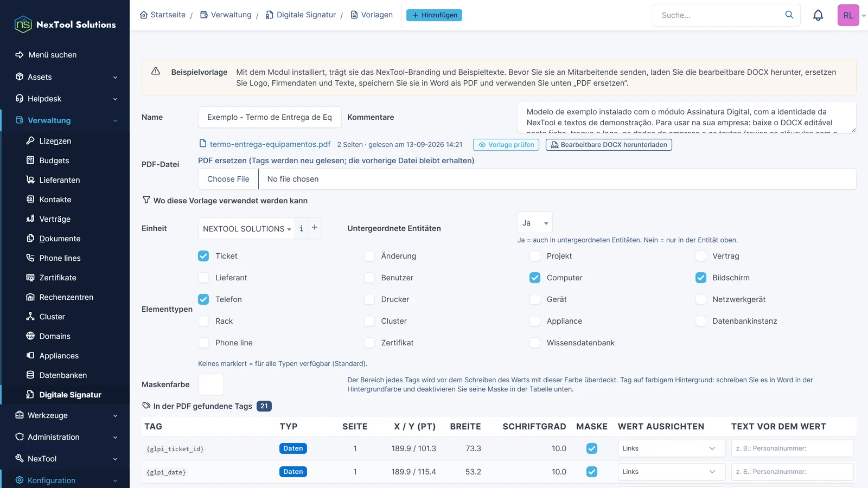Image resolution: width=868 pixels, height=488 pixels.
Task: Open the NEXTOOL SOLUTIONS Einheit dropdown
Action: tap(247, 229)
